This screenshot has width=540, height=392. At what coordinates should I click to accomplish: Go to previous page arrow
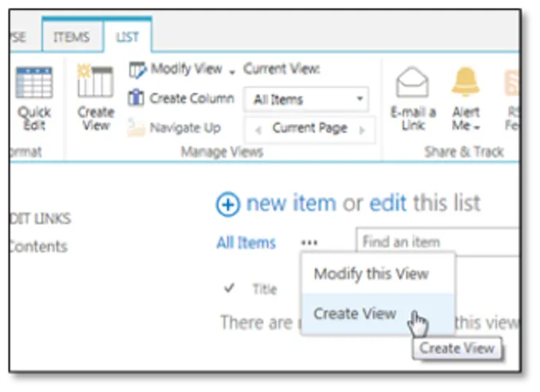tap(258, 130)
